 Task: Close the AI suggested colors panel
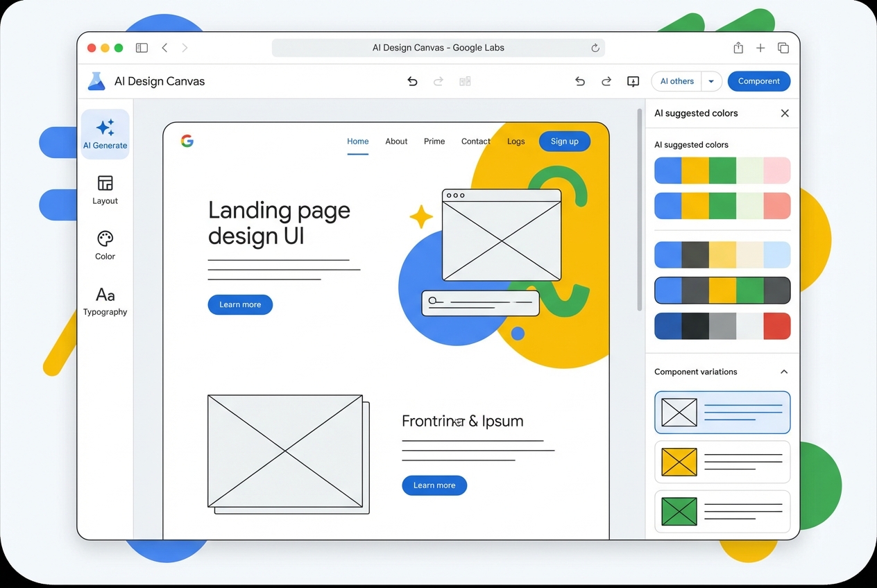[x=785, y=113]
